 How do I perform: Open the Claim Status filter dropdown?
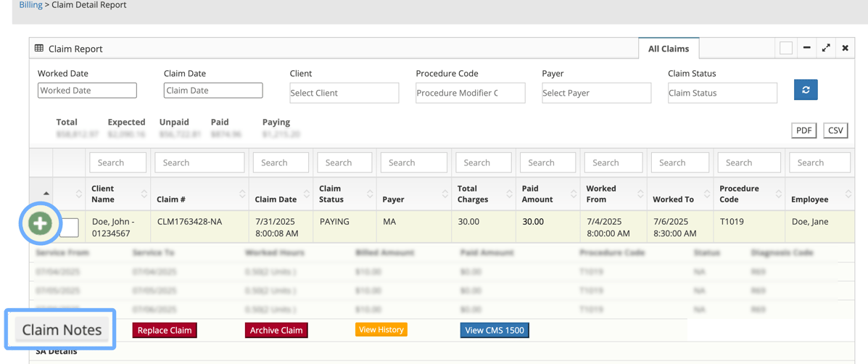pyautogui.click(x=723, y=93)
